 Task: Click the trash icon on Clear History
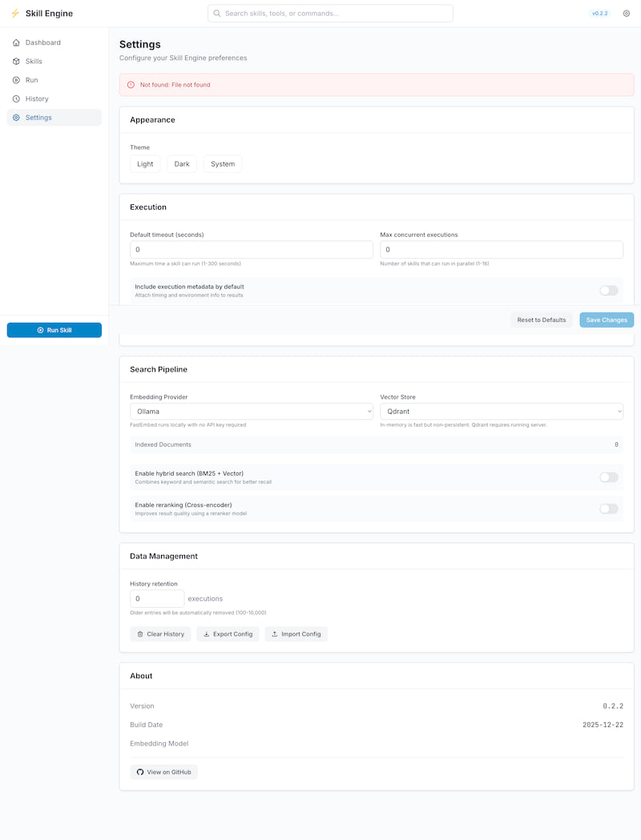pos(140,634)
